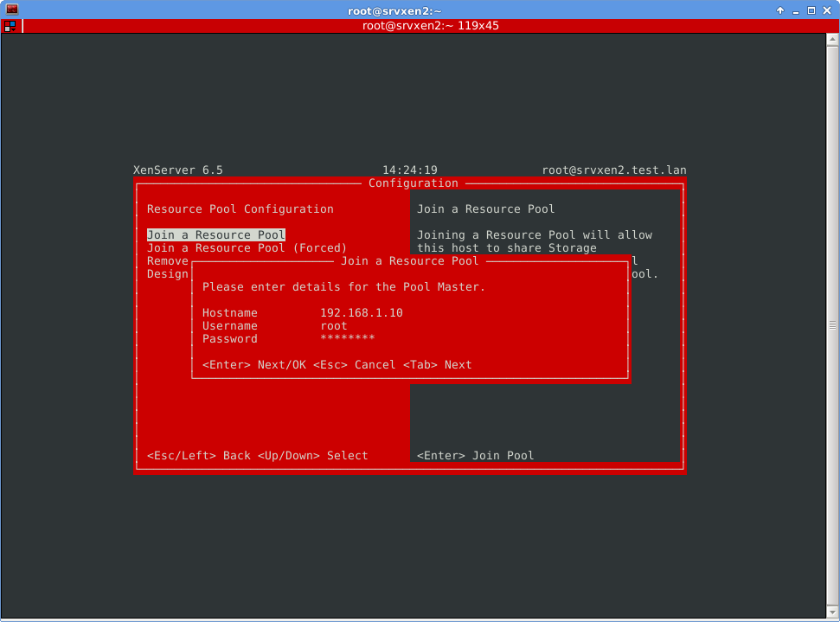Minimize the root@srvxen2 terminal window

pos(796,10)
